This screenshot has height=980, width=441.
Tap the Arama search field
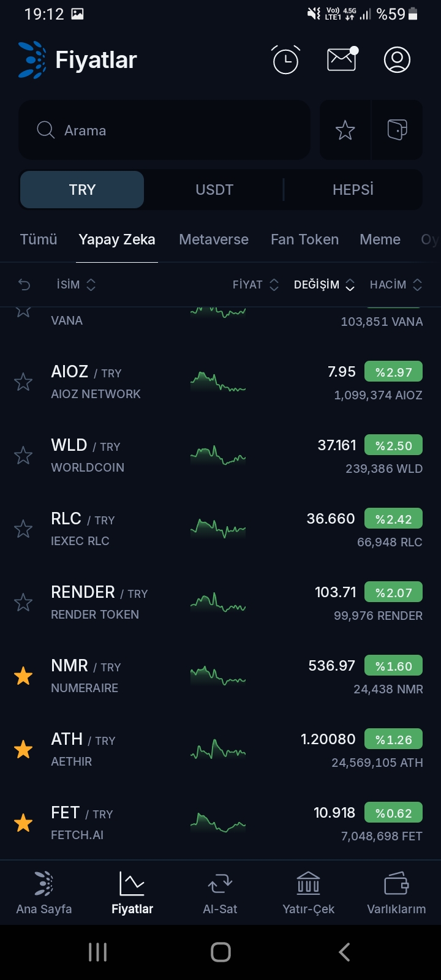tap(164, 130)
